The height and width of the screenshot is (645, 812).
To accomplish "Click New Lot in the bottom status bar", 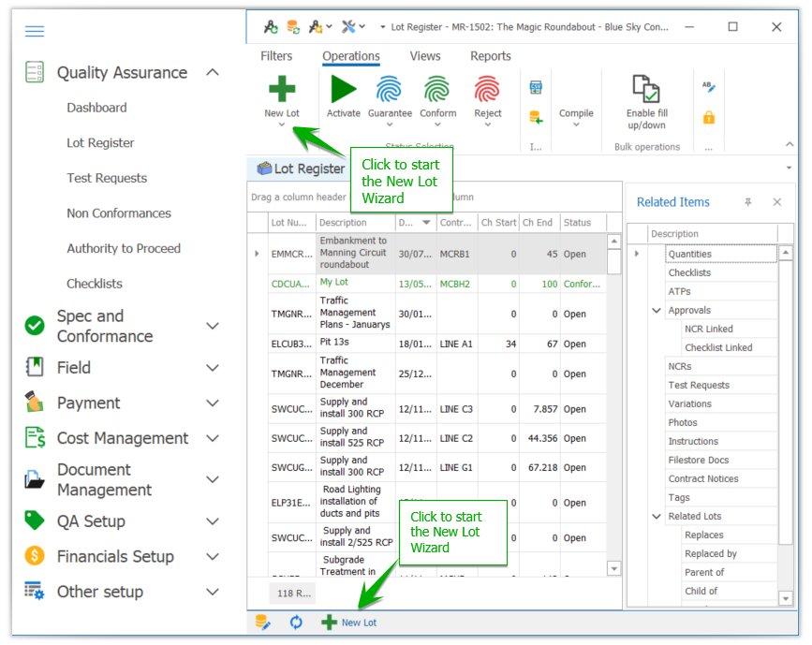I will pyautogui.click(x=350, y=622).
